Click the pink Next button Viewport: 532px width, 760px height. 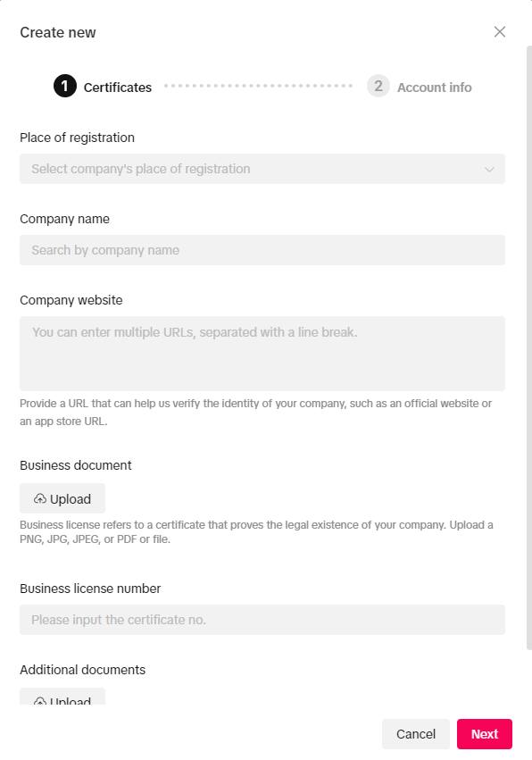pos(485,734)
